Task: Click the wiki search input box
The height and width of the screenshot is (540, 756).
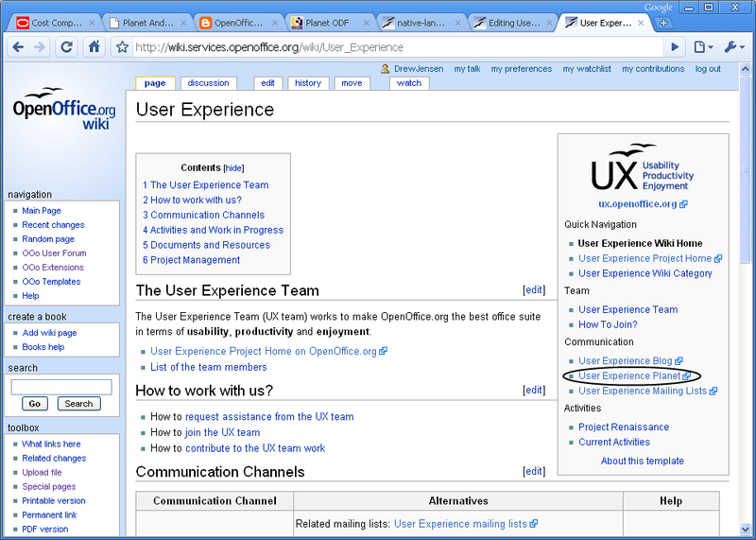Action: 61,387
